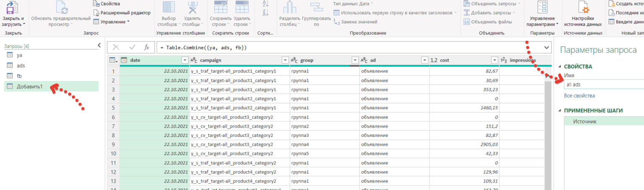This screenshot has width=644, height=190.
Task: Open the date column filter dropdown
Action: coord(185,60)
